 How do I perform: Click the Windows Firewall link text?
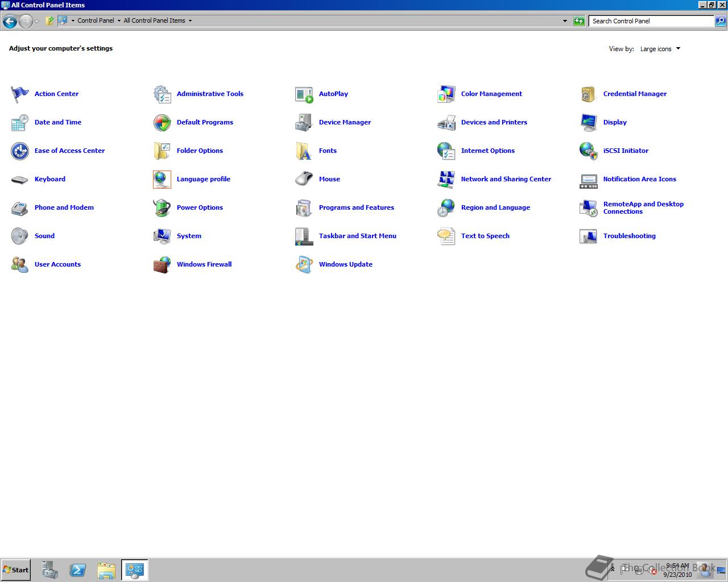(204, 264)
